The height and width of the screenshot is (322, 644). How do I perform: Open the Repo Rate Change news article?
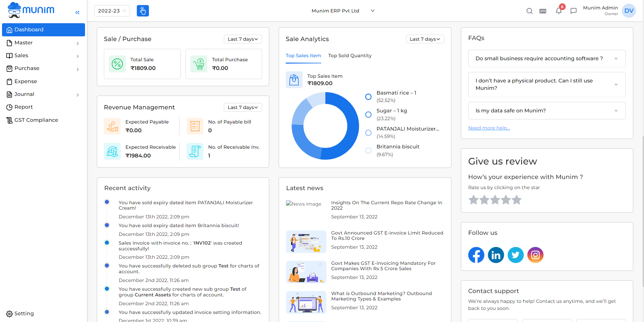tap(386, 205)
